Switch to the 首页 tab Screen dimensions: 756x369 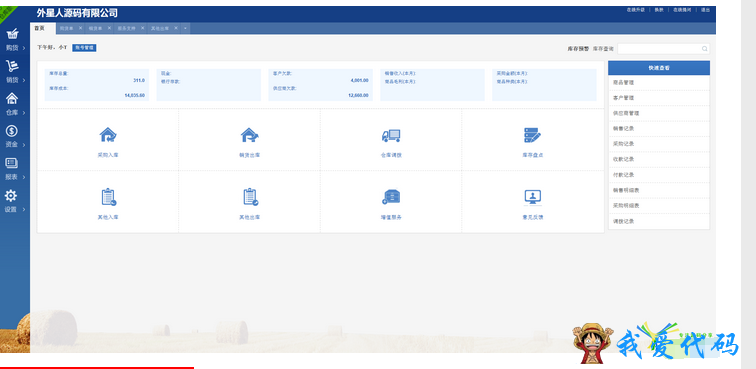42,28
